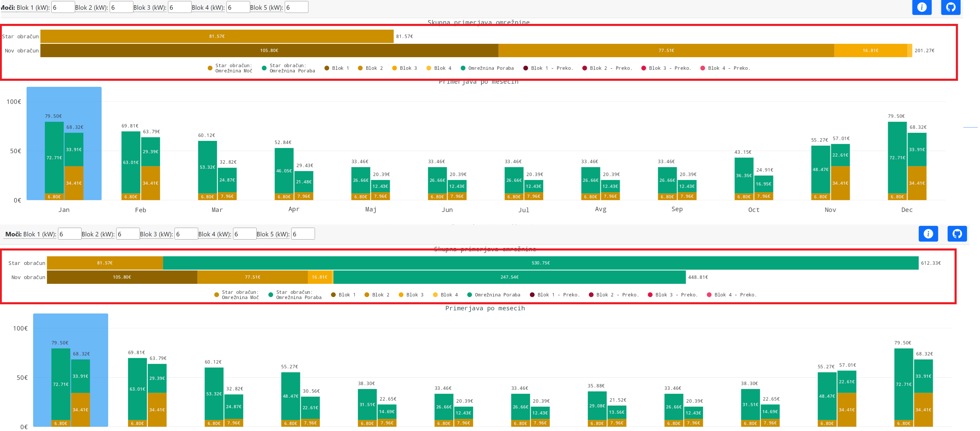Select the 46.05€ April bar segment
980x431 pixels.
(284, 171)
